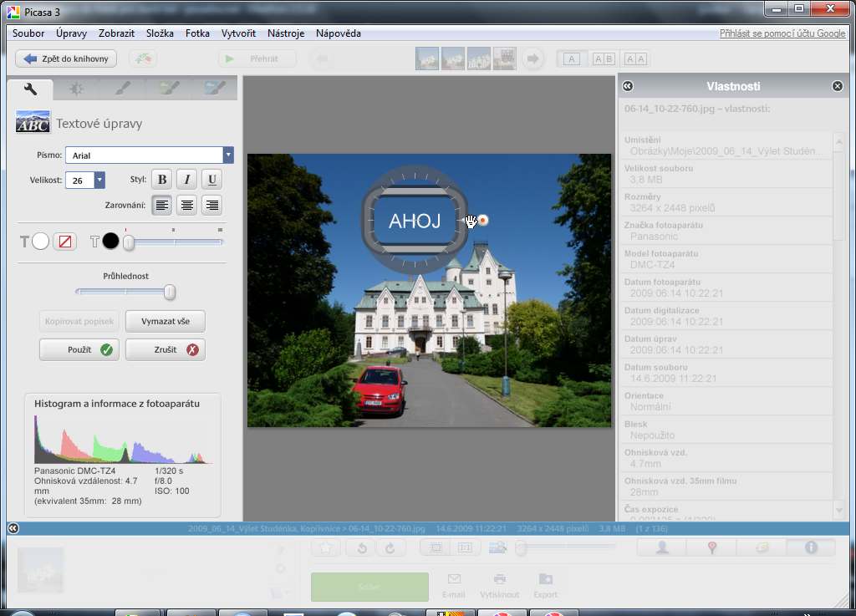Viewport: 856px width, 616px height.
Task: Open the black outline color swatch
Action: pos(111,242)
